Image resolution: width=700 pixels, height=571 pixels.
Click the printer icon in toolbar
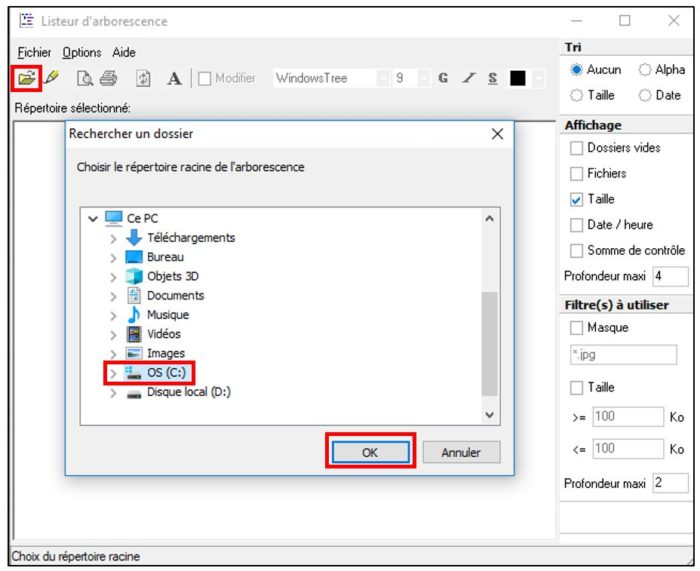pyautogui.click(x=108, y=78)
